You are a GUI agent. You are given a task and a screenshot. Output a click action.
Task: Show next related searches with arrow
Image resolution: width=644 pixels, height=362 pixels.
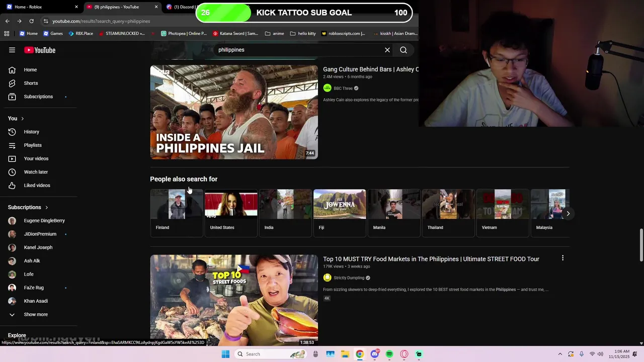pos(568,214)
